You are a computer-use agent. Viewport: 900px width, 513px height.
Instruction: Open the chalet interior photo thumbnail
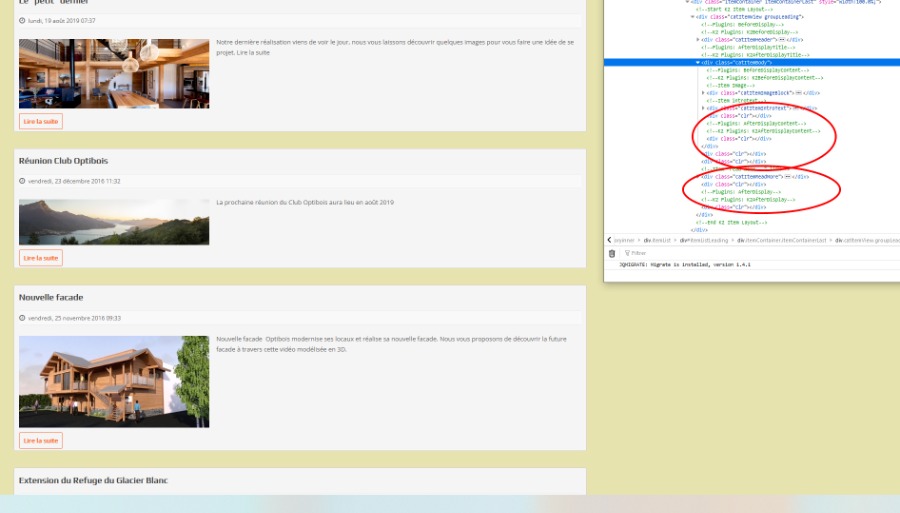tap(114, 73)
